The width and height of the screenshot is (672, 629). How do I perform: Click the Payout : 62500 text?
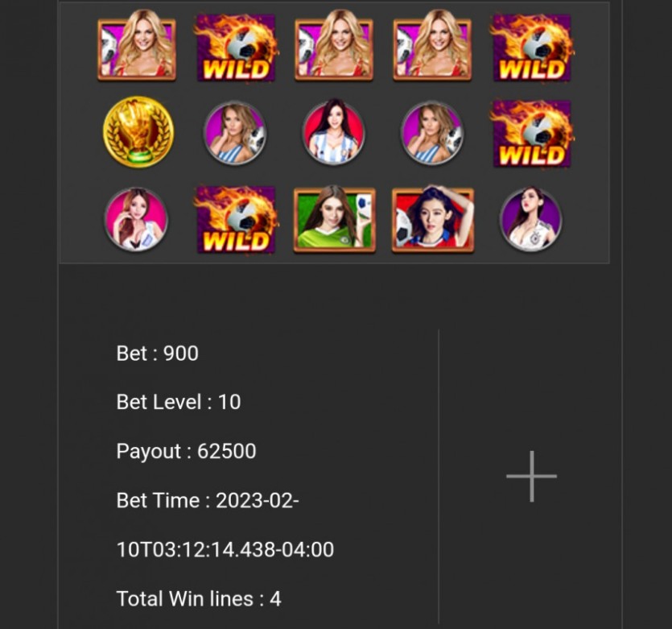click(187, 451)
